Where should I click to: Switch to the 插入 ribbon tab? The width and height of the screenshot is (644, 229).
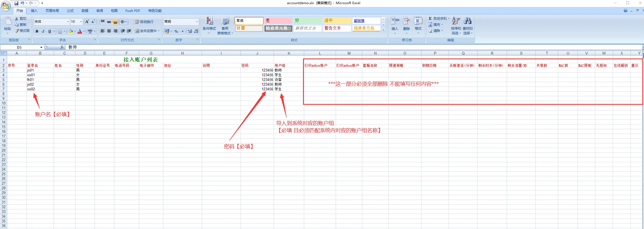pos(34,11)
